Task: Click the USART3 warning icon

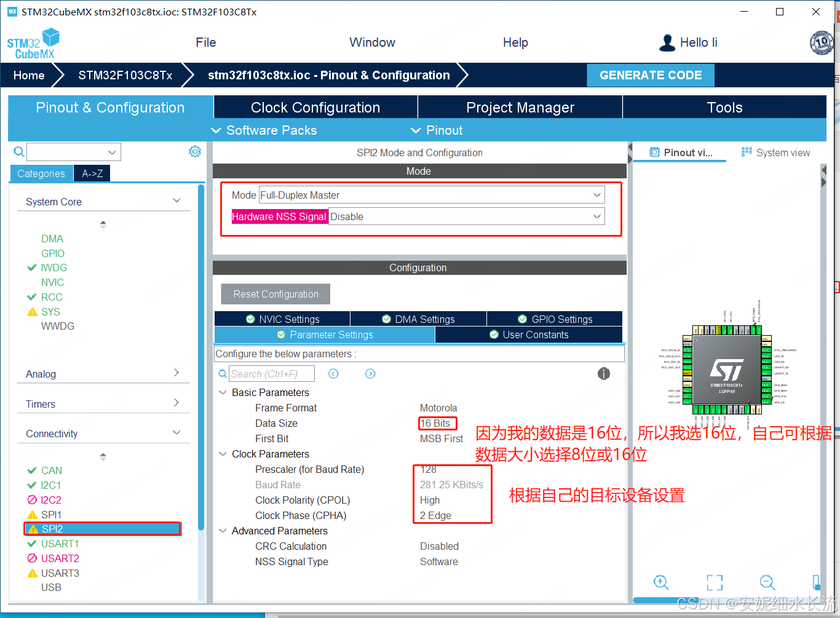Action: point(33,573)
